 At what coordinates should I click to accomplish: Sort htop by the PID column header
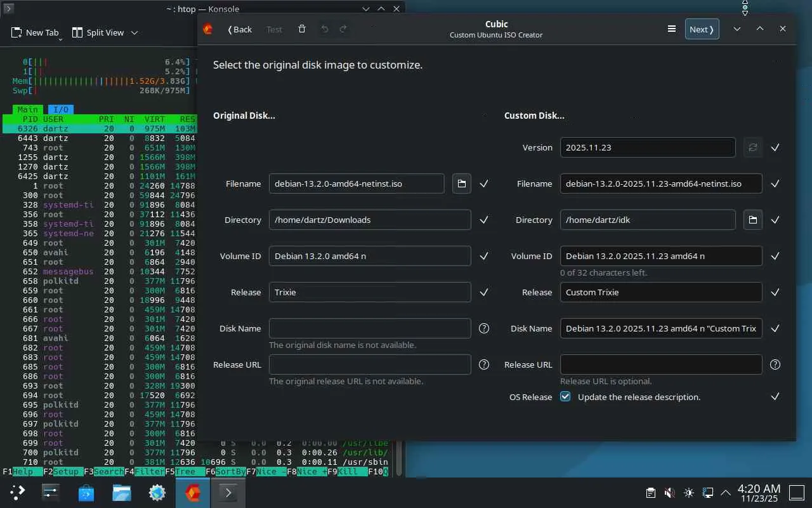(x=30, y=119)
